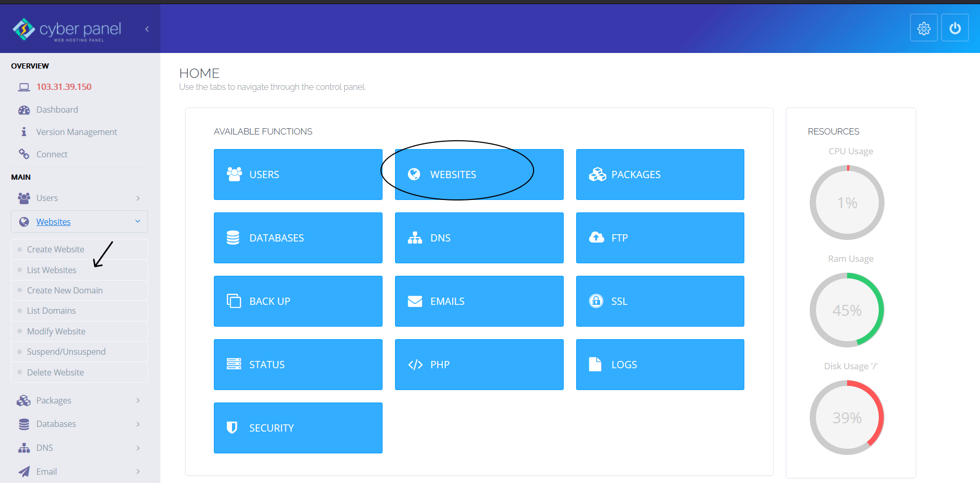Open the SSL padlock icon
Viewport: 980px width, 483px height.
(x=596, y=301)
